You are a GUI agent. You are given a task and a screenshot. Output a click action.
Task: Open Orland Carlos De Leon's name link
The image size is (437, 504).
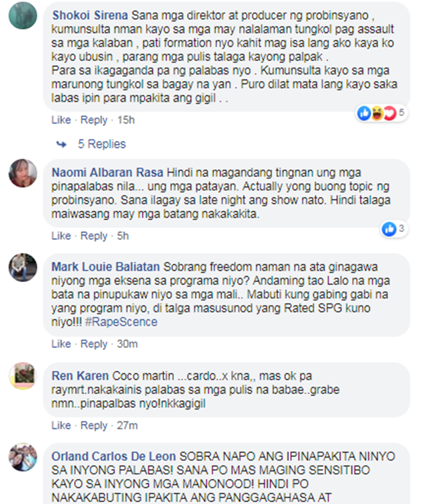point(114,456)
